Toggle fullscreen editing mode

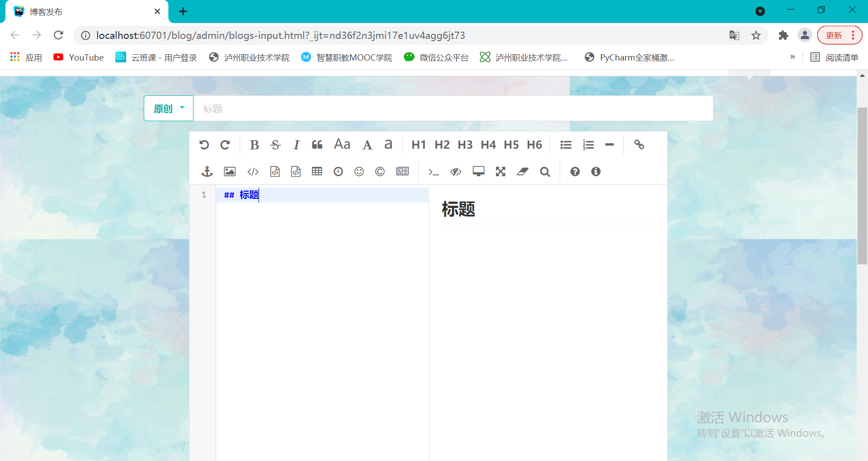coord(500,172)
